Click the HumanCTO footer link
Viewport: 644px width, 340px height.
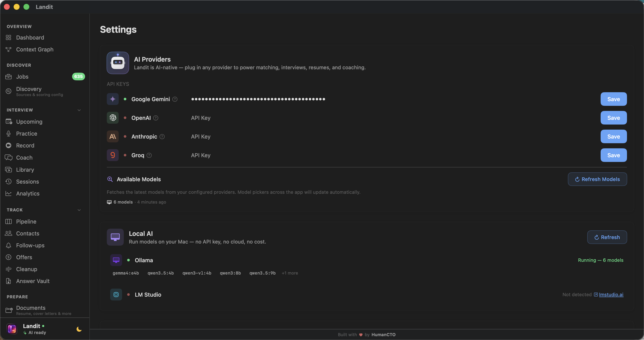pyautogui.click(x=383, y=335)
